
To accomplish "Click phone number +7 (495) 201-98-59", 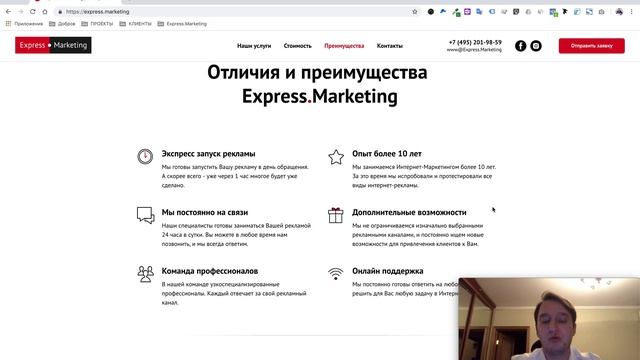I will 475,42.
